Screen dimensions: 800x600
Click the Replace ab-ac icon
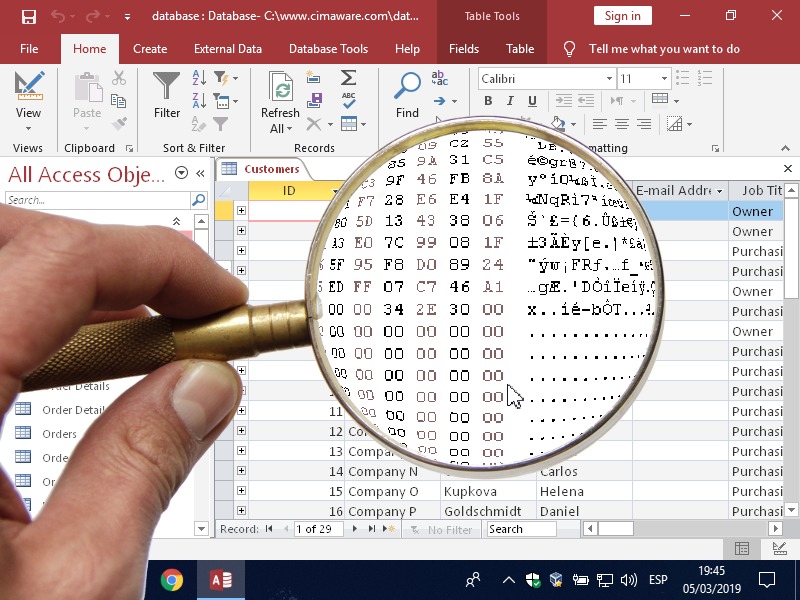point(439,78)
